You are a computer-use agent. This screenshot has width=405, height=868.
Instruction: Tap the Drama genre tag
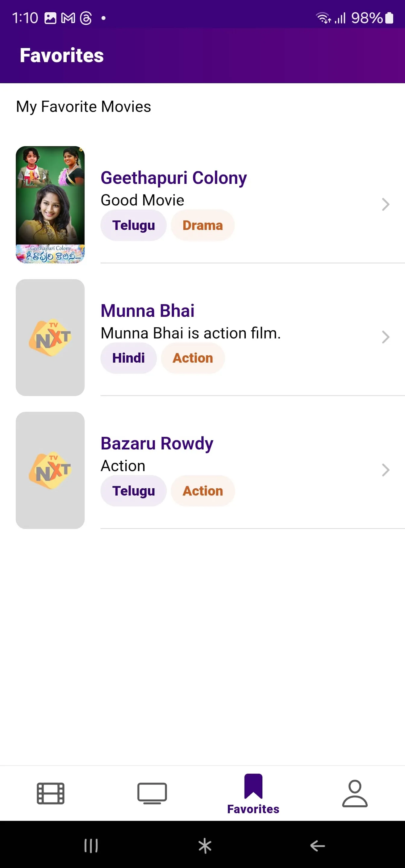click(x=203, y=225)
